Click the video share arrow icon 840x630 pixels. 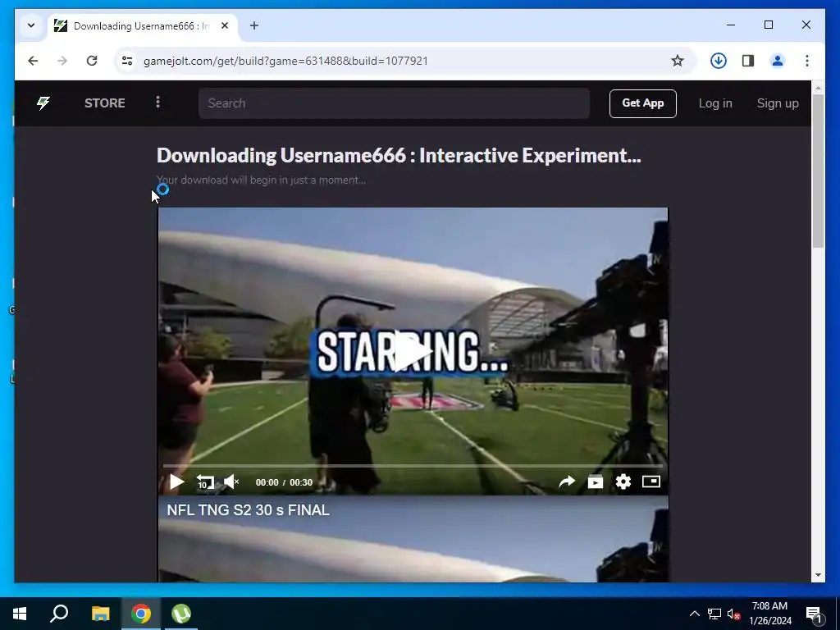click(567, 482)
